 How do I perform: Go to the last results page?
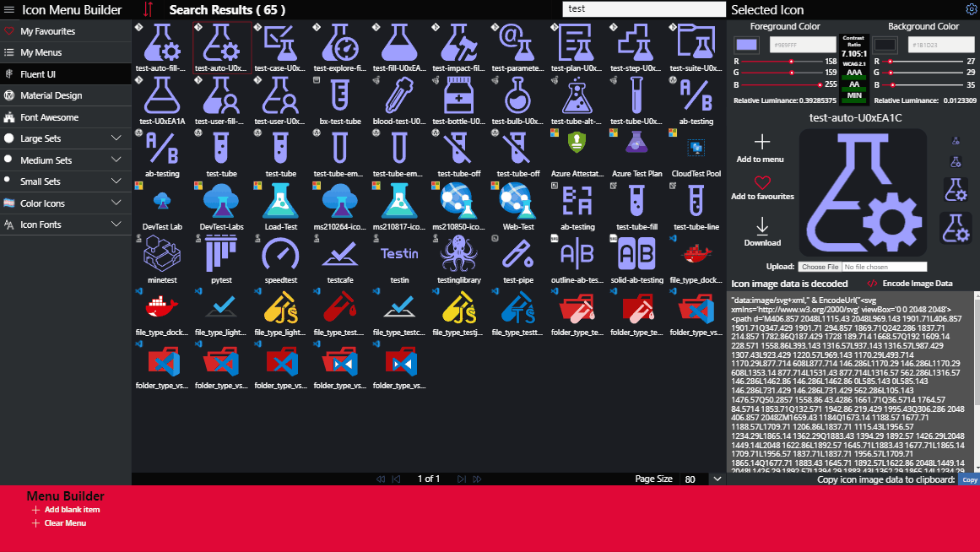(x=477, y=479)
